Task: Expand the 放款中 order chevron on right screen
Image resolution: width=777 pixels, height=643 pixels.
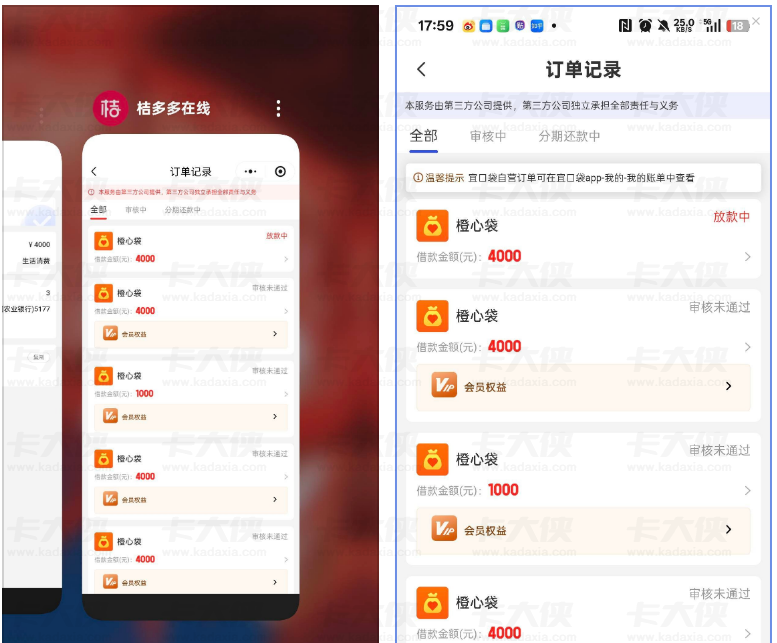Action: tap(747, 257)
